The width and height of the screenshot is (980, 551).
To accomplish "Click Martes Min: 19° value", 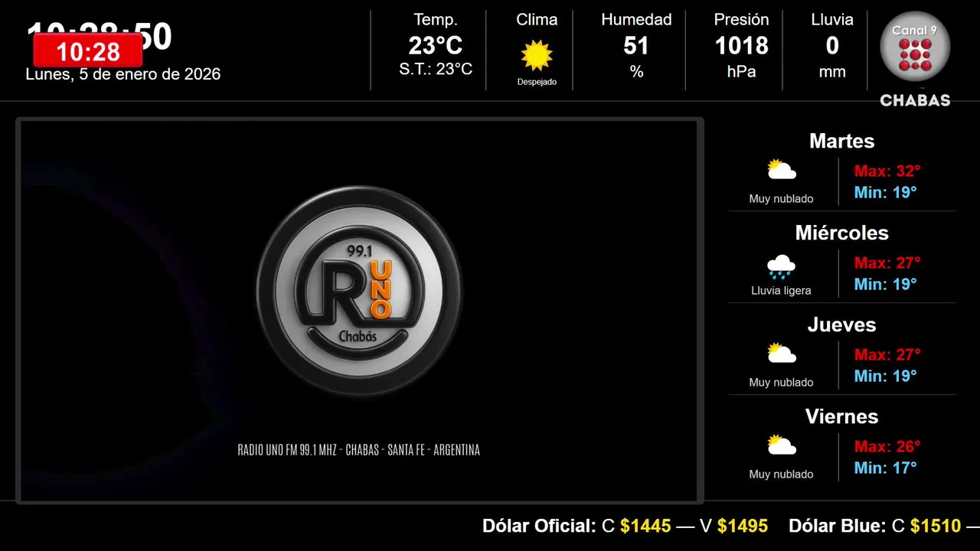I will (x=885, y=192).
